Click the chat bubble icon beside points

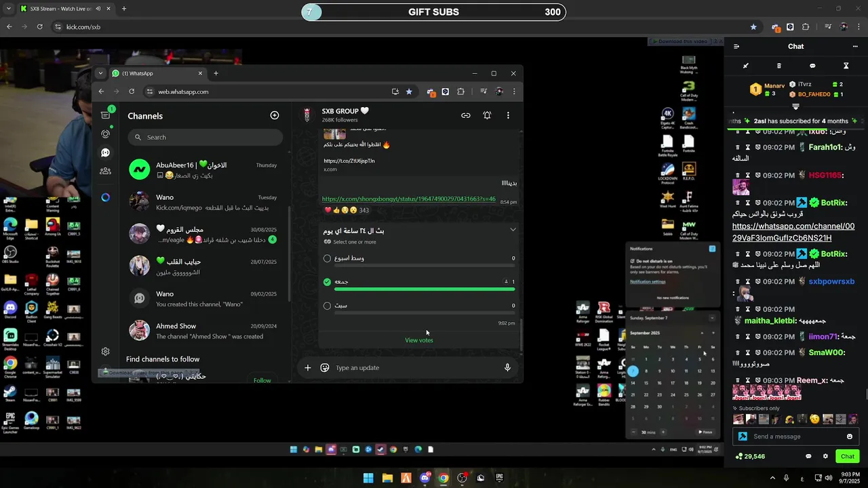click(x=808, y=456)
